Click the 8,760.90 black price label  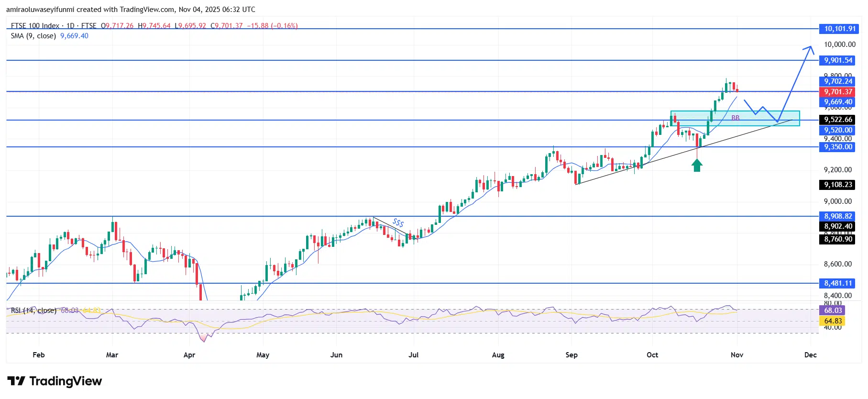point(838,239)
